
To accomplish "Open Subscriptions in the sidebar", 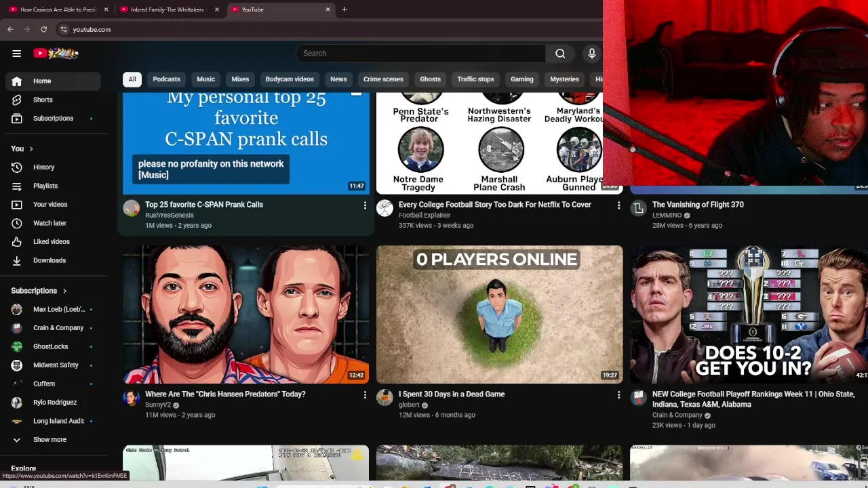I will click(x=53, y=118).
